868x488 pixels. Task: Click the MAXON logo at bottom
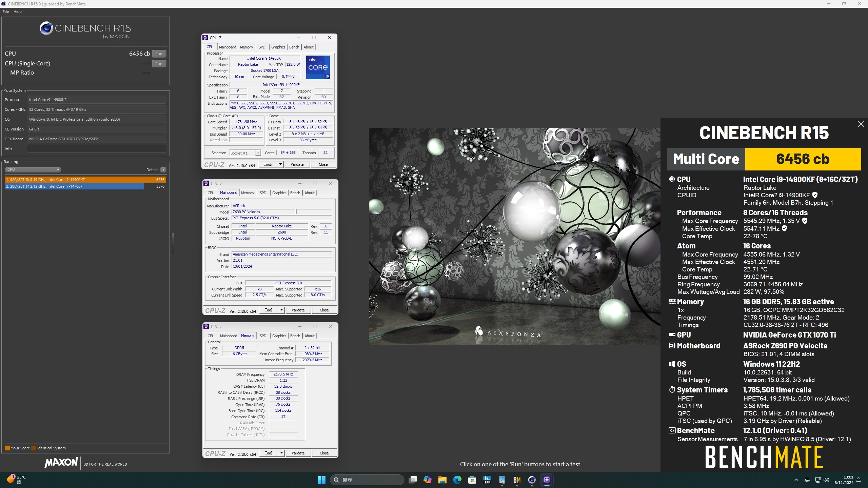[61, 462]
